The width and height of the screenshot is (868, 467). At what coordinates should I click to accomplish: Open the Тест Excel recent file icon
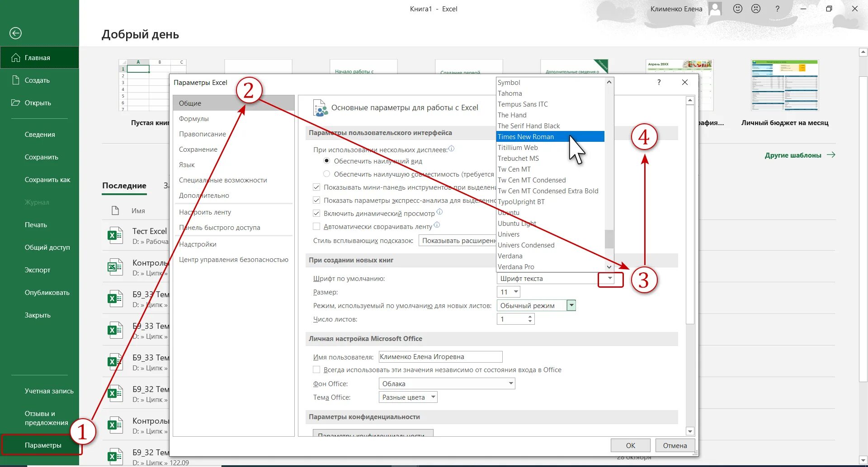pos(115,235)
